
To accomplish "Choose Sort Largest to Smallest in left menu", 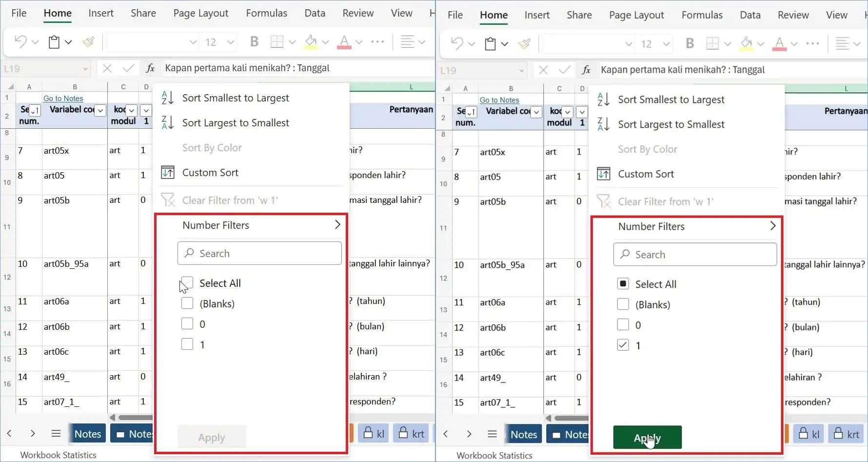I will [236, 123].
